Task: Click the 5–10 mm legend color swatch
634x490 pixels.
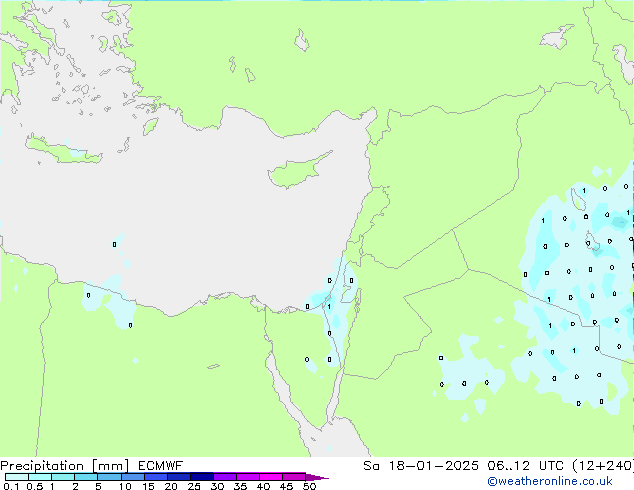Action: pyautogui.click(x=109, y=477)
